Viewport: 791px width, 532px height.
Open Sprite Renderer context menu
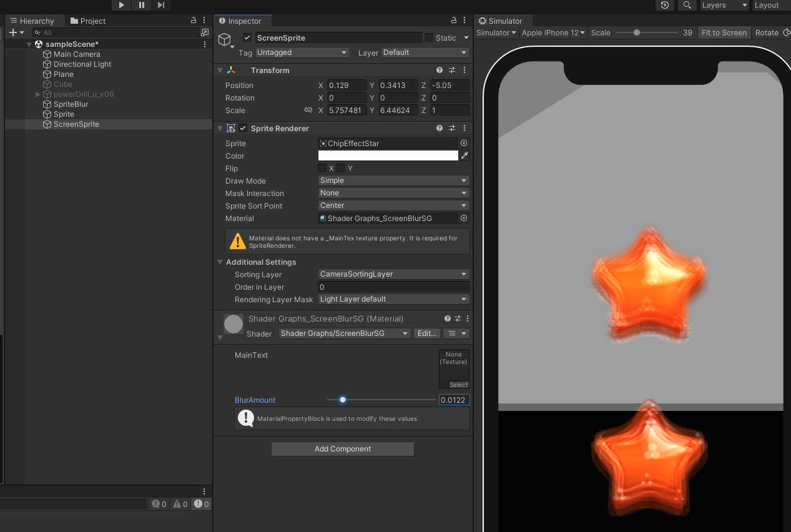click(465, 128)
